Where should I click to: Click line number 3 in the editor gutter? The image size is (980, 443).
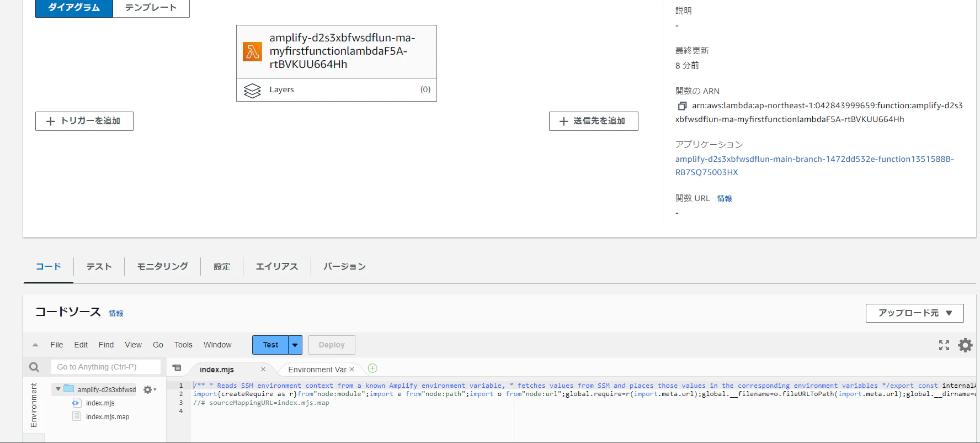point(180,403)
